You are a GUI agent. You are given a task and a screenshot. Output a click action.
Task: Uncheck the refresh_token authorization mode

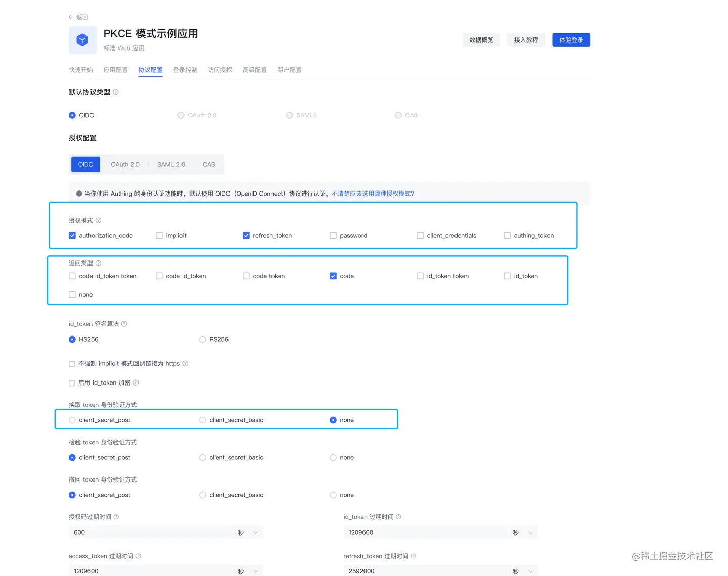tap(246, 235)
